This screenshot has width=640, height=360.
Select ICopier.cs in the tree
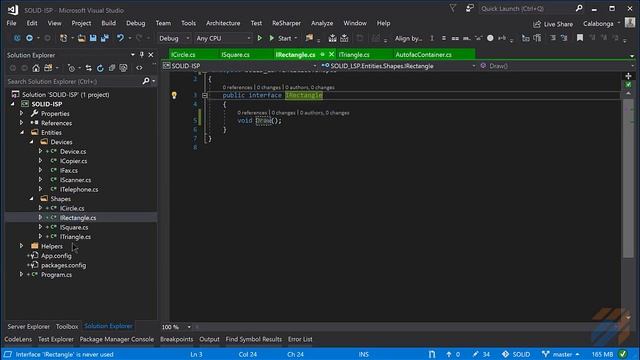click(x=73, y=161)
